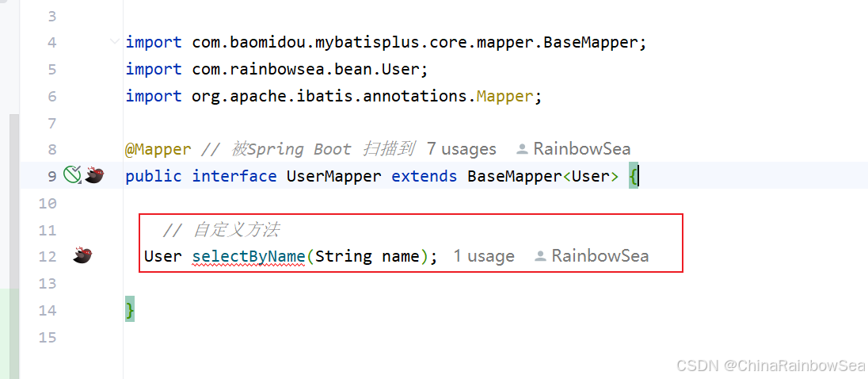Viewport: 868px width, 379px height.
Task: Click the "public" keyword on line 9
Action: 154,176
